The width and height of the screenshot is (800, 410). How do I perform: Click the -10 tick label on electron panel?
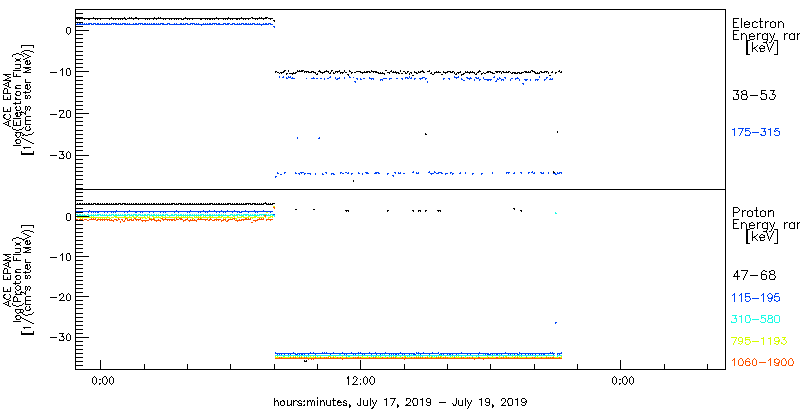(x=60, y=71)
